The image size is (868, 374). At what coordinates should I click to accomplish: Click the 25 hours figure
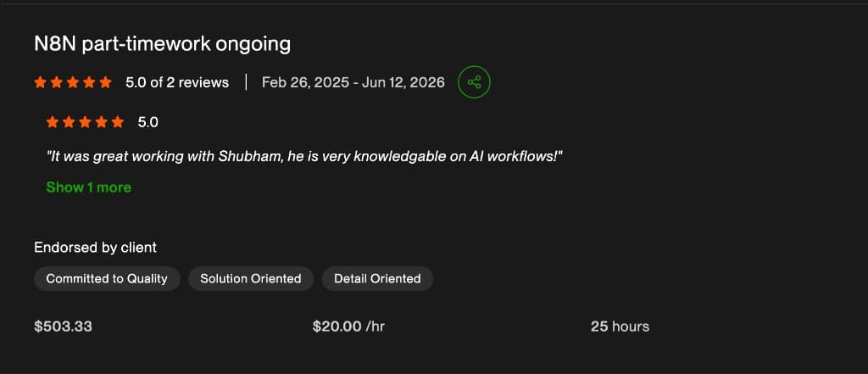point(620,327)
